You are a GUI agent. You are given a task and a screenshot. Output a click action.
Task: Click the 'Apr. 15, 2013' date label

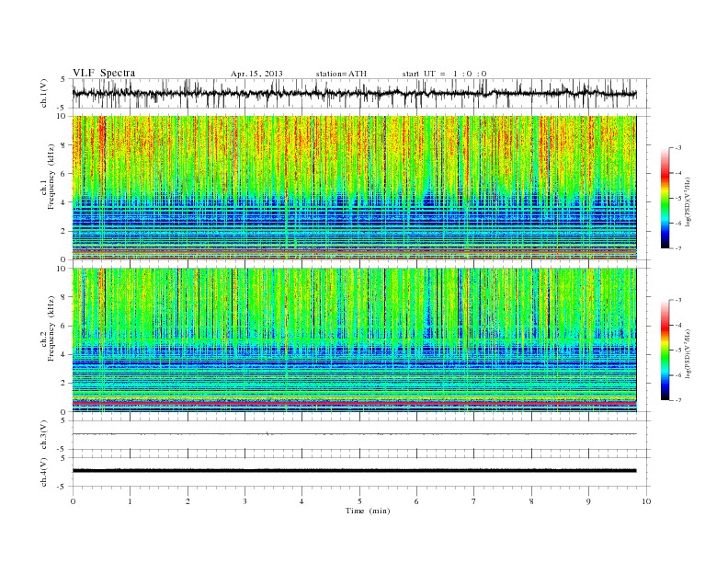(256, 74)
